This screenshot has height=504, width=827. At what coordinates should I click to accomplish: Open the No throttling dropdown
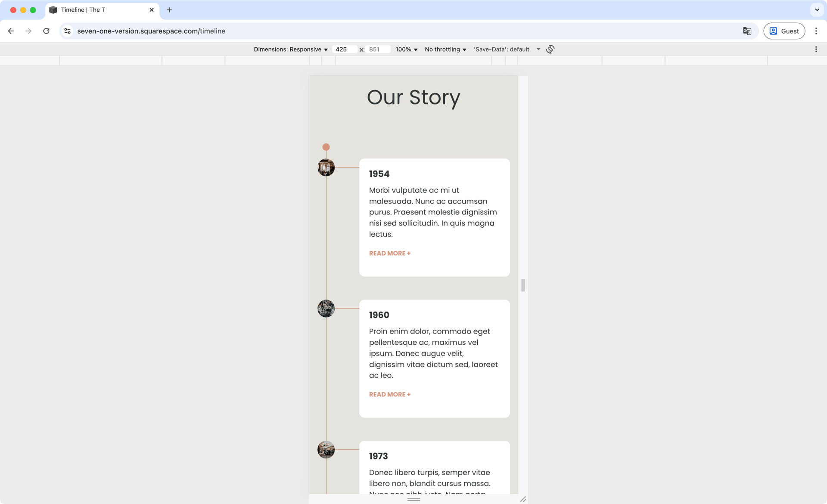coord(445,49)
